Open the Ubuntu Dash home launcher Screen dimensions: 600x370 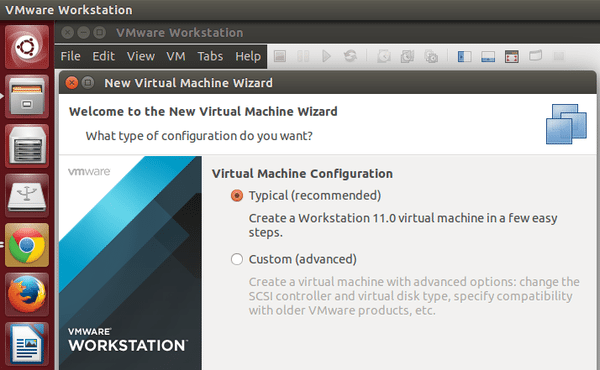coord(27,47)
